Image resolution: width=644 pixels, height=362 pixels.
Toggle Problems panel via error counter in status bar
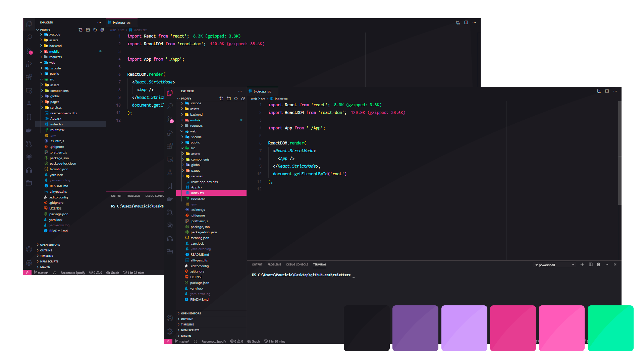point(237,341)
